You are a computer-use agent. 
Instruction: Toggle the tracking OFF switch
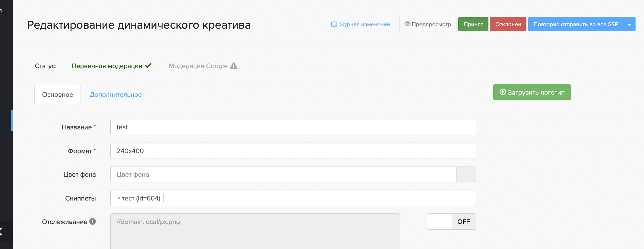451,222
